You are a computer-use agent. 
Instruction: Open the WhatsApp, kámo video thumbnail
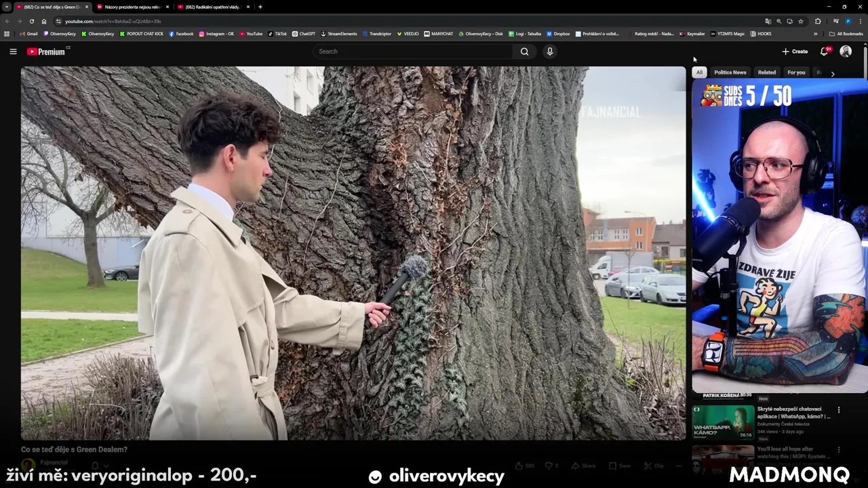pos(723,422)
